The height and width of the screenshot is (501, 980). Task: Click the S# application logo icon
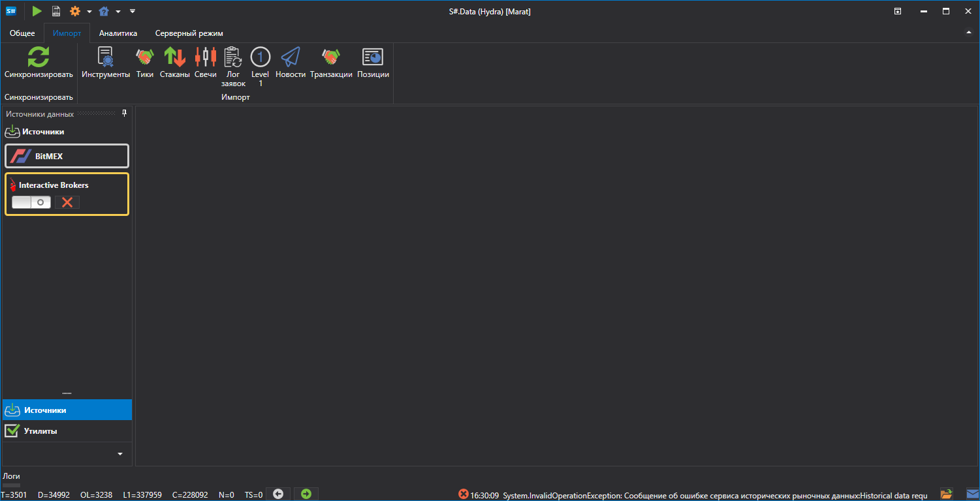(x=11, y=11)
